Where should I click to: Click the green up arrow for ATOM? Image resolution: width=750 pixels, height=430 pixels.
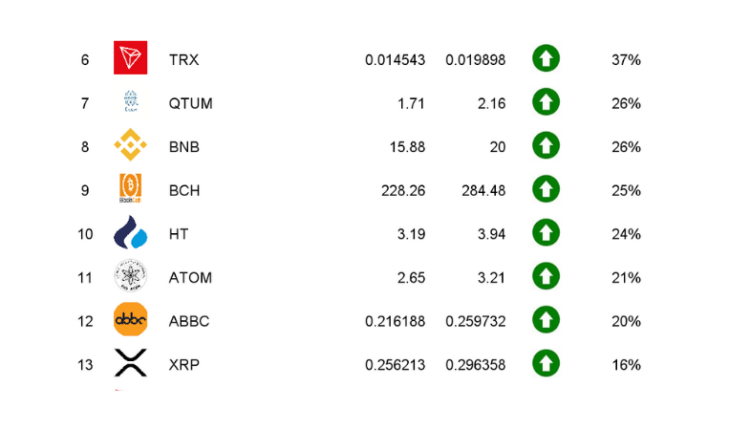click(x=546, y=276)
